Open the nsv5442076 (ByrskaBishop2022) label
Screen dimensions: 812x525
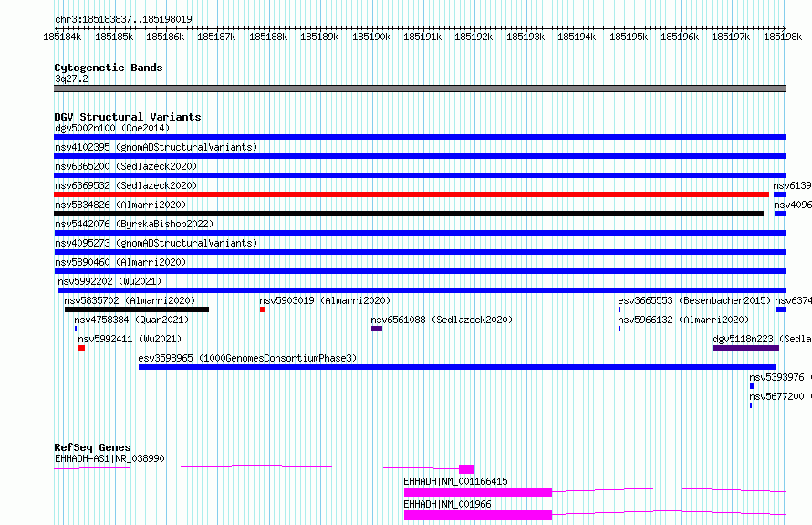(x=134, y=224)
